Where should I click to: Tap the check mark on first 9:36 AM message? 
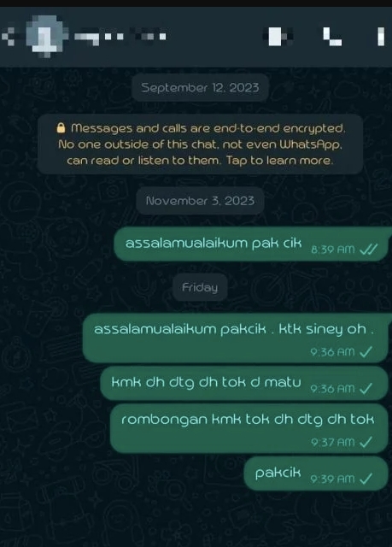[366, 351]
